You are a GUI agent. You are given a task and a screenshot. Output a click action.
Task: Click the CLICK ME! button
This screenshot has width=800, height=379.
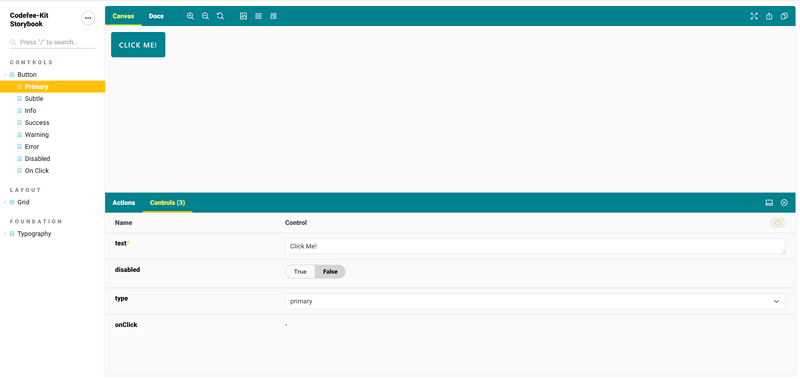click(x=138, y=45)
